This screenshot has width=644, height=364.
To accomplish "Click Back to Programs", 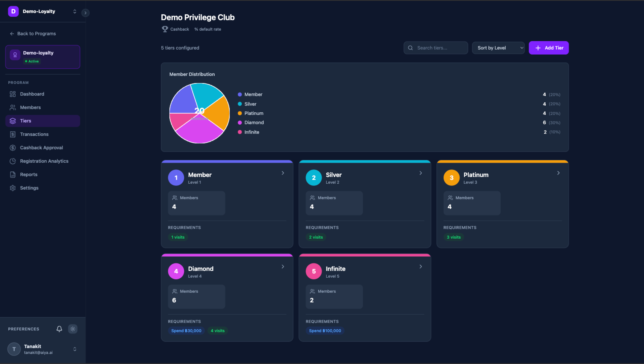I will [33, 34].
